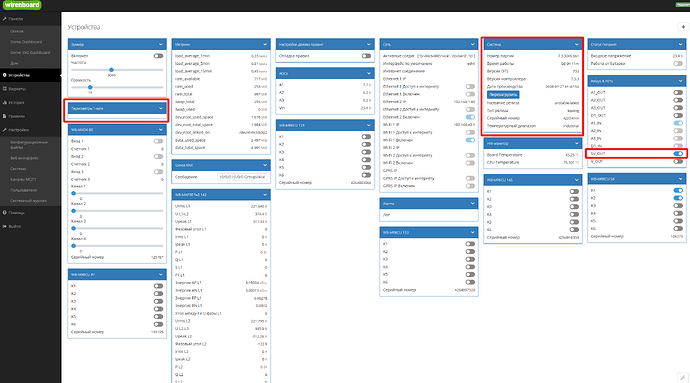Click the Сообщение input field

point(242,177)
